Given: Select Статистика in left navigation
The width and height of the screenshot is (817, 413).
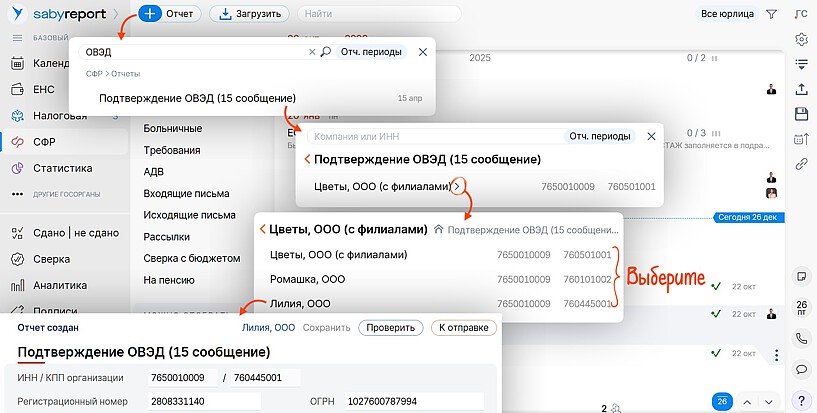Looking at the screenshot, I should [62, 168].
